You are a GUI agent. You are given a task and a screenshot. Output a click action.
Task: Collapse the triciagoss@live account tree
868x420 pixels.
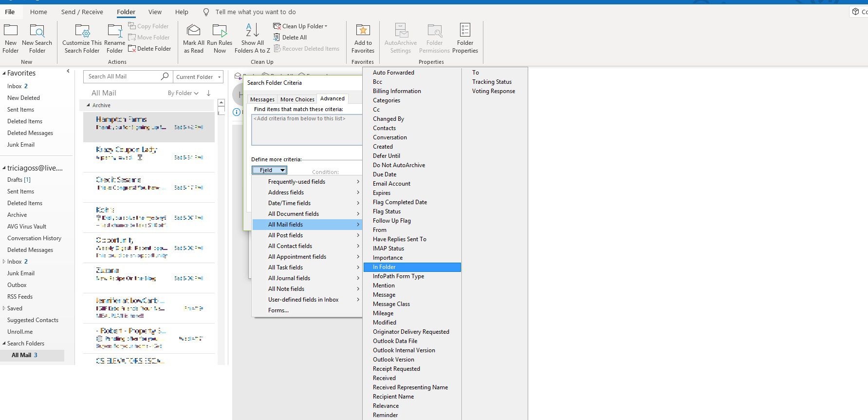pyautogui.click(x=4, y=168)
